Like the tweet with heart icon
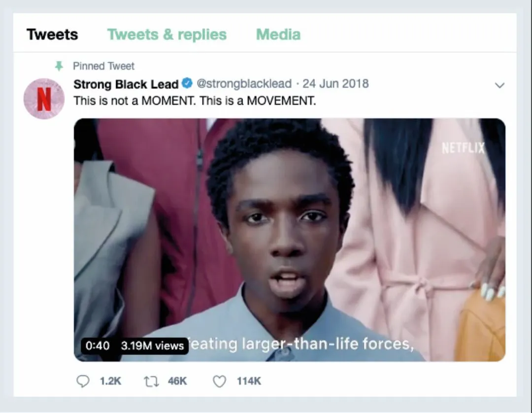Image resolution: width=532 pixels, height=413 pixels. click(219, 381)
